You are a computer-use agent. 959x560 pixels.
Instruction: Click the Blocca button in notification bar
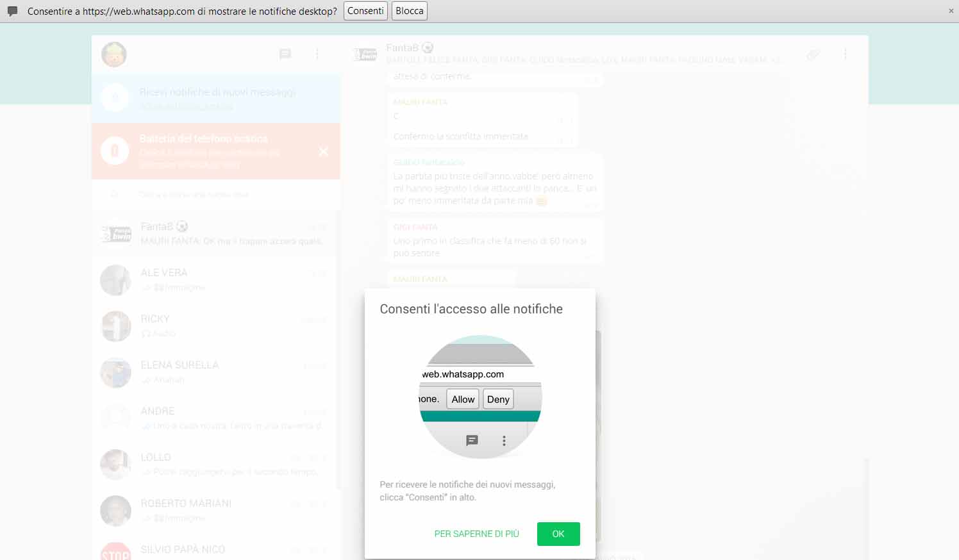(x=409, y=11)
